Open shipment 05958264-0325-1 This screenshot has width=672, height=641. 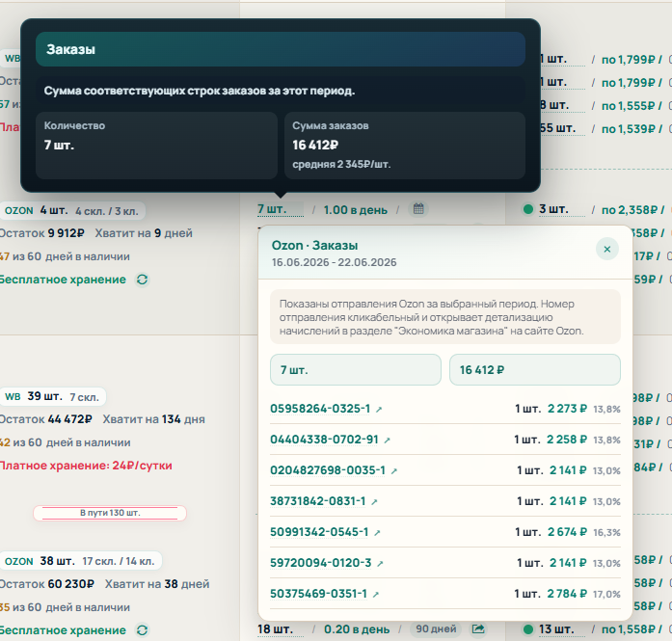(320, 409)
